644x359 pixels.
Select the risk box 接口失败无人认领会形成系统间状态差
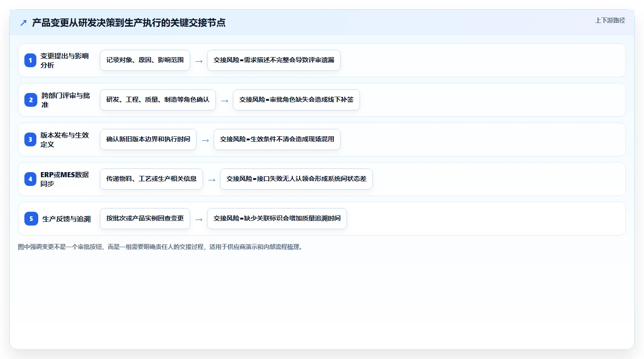296,179
